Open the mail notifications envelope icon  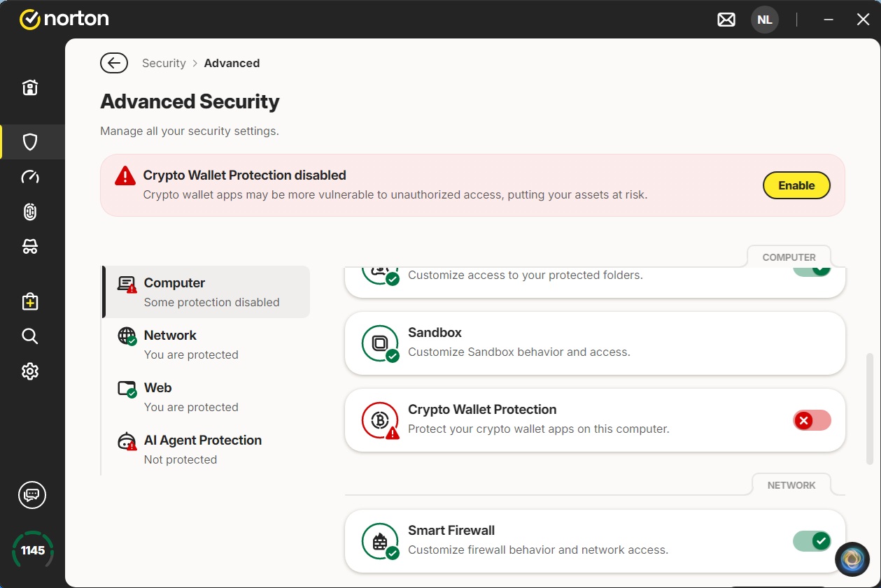pos(726,20)
